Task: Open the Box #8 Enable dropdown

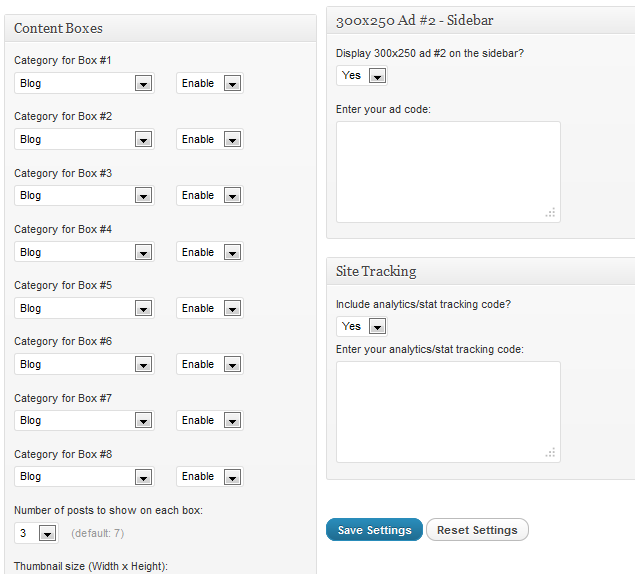Action: click(x=210, y=476)
